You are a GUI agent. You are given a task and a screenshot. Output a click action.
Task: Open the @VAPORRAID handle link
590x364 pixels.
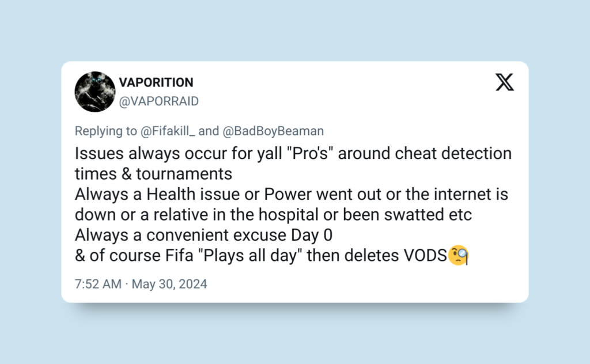(159, 101)
